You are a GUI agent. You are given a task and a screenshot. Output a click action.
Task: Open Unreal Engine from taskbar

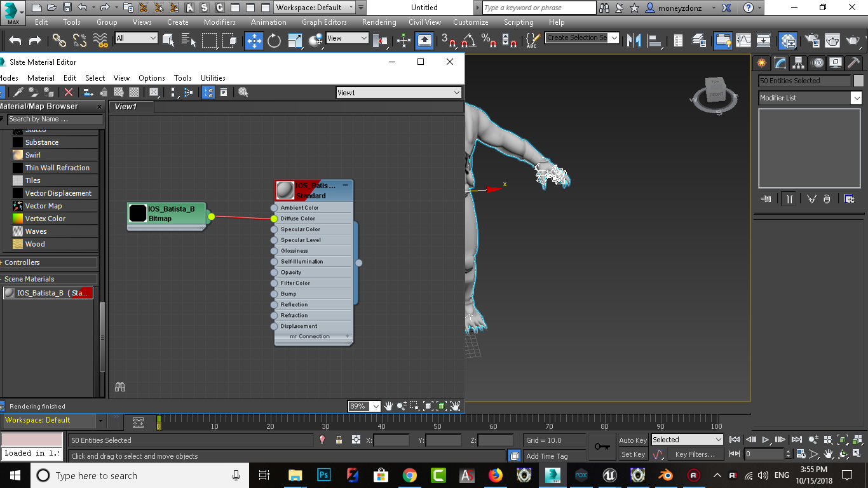609,475
